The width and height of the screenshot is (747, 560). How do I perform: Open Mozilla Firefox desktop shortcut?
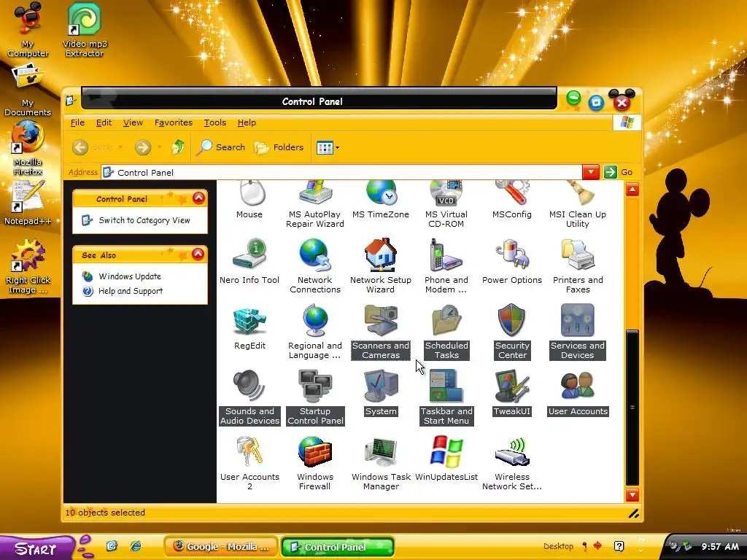pyautogui.click(x=28, y=147)
